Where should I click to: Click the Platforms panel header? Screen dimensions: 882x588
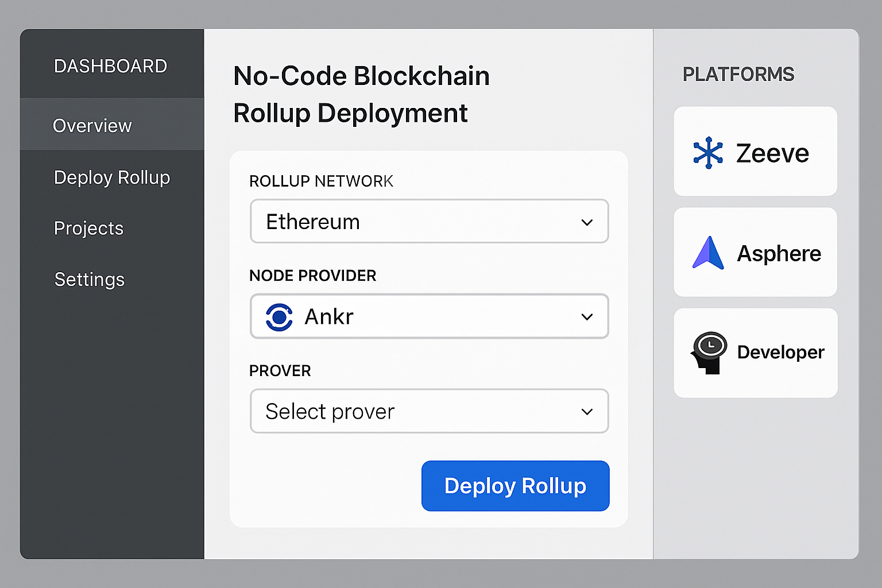[x=738, y=74]
